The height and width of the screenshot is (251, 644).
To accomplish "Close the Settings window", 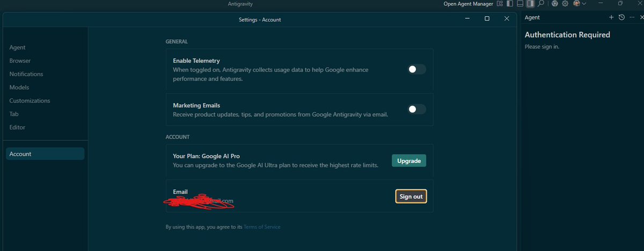I will (507, 19).
